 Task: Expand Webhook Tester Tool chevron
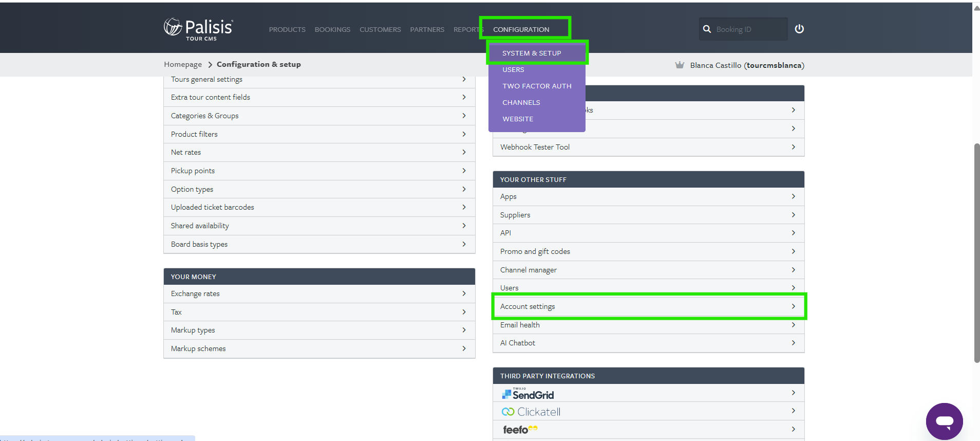(x=794, y=147)
